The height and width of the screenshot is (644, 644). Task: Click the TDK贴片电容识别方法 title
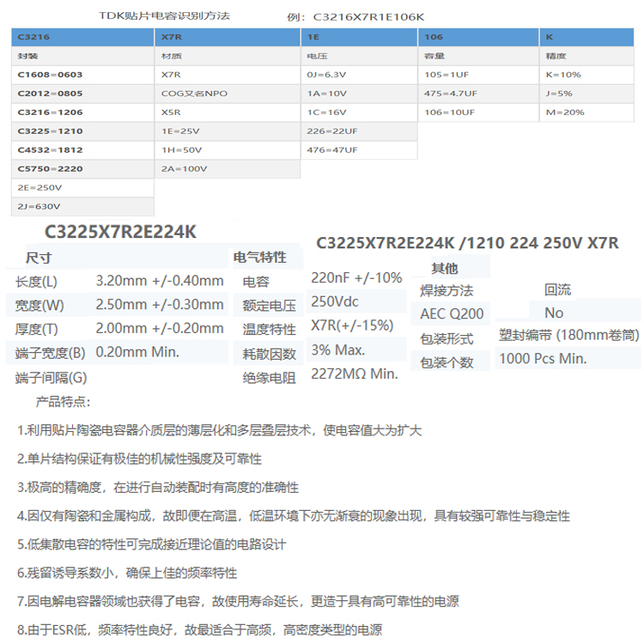(x=164, y=16)
